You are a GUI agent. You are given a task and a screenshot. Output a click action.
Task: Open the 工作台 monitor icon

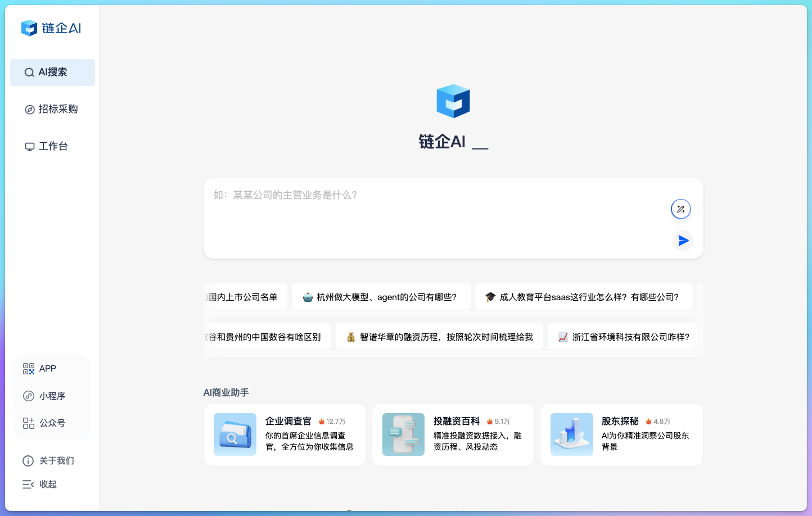[x=29, y=146]
